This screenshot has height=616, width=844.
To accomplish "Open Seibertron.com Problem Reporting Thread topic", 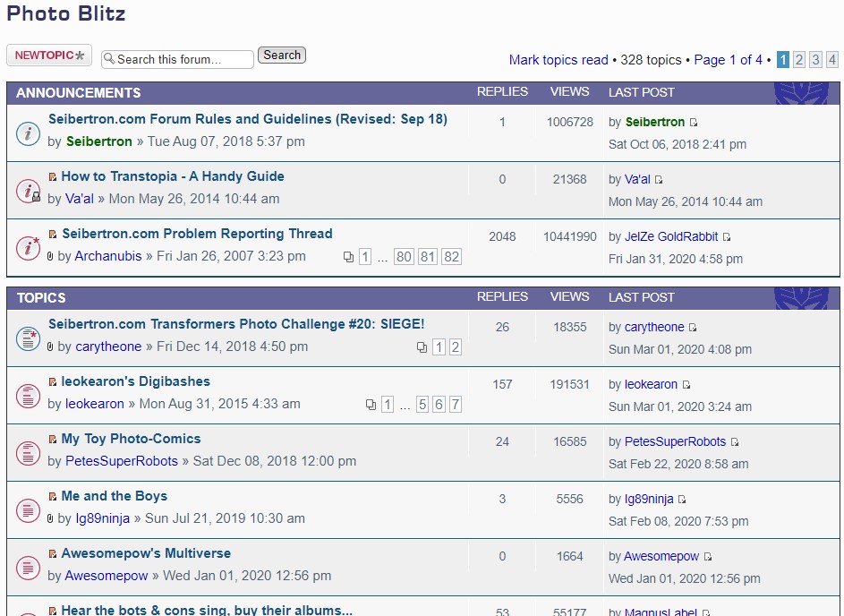I will 197,234.
